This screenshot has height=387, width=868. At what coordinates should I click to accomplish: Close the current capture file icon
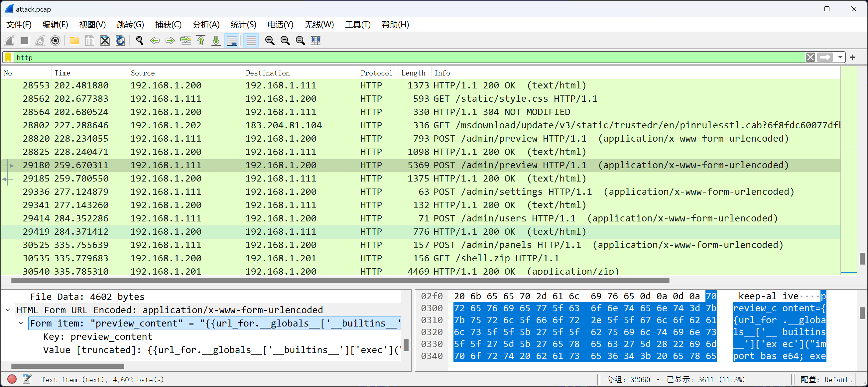[105, 41]
